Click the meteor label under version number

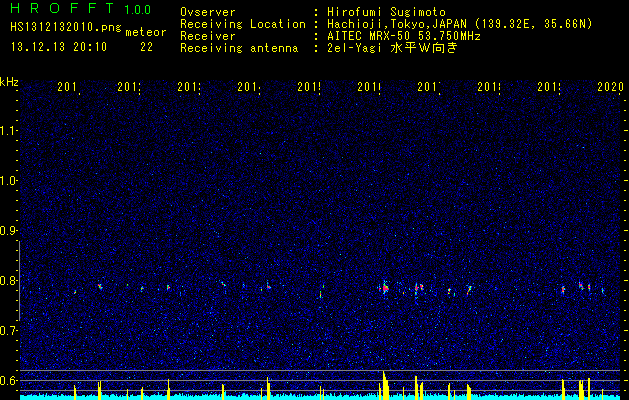pos(146,32)
